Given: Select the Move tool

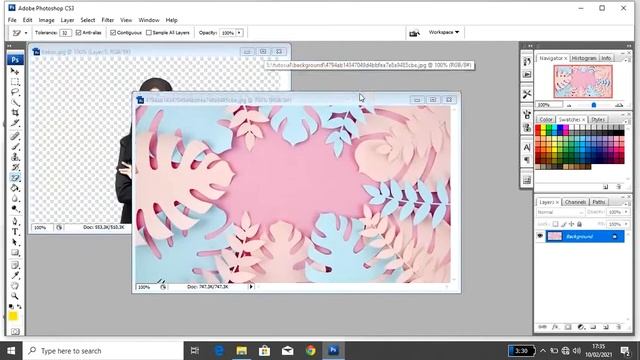Looking at the screenshot, I should point(15,71).
